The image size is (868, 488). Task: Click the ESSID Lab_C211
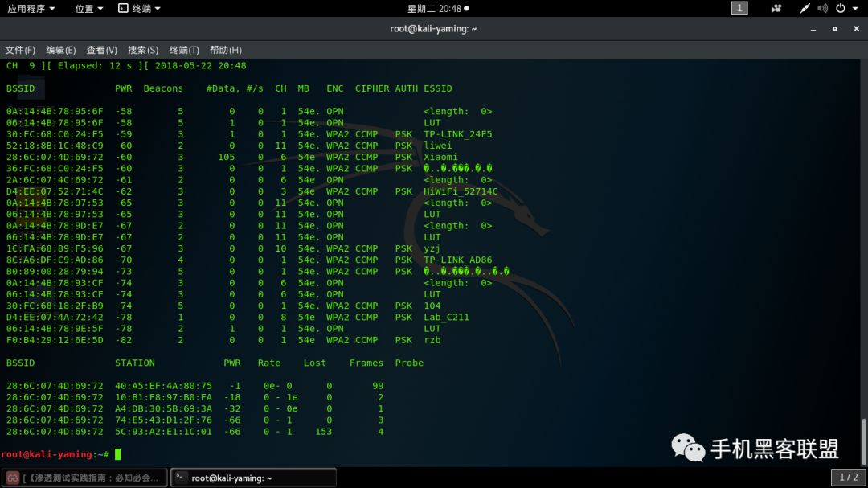(x=446, y=317)
